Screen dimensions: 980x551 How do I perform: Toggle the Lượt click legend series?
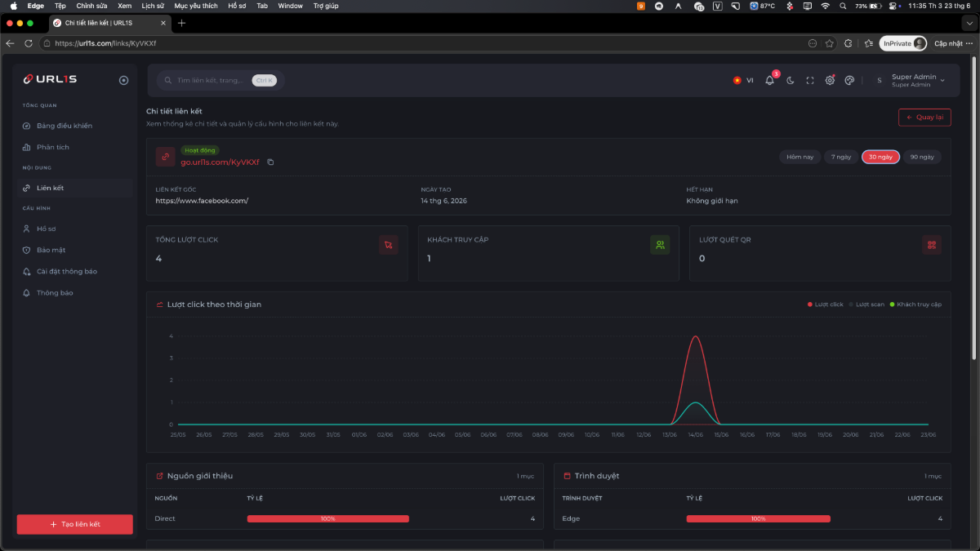[826, 304]
